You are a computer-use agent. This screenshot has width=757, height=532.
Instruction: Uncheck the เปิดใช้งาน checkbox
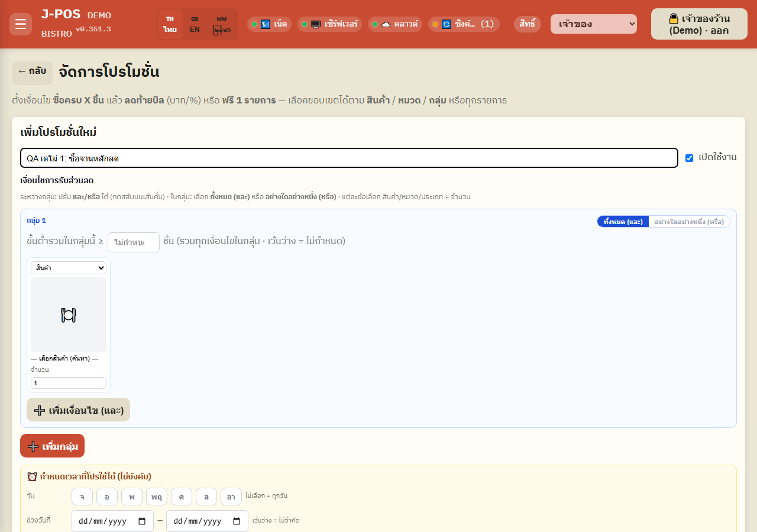(689, 158)
